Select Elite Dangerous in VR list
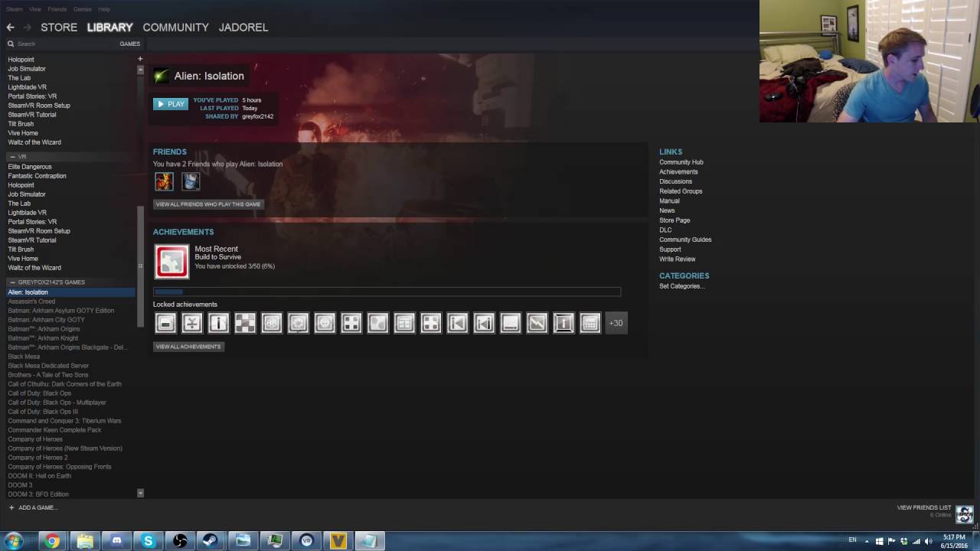980x551 pixels. [x=30, y=167]
